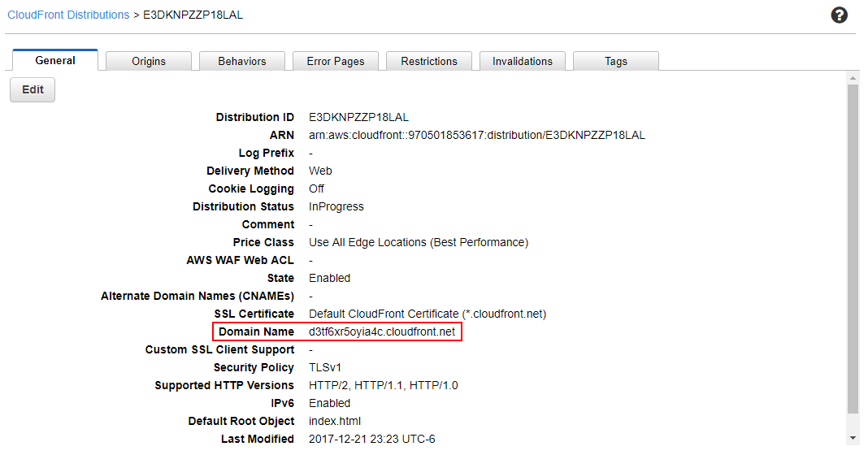
Task: Click the vertical scrollbar thumb
Action: (853, 249)
